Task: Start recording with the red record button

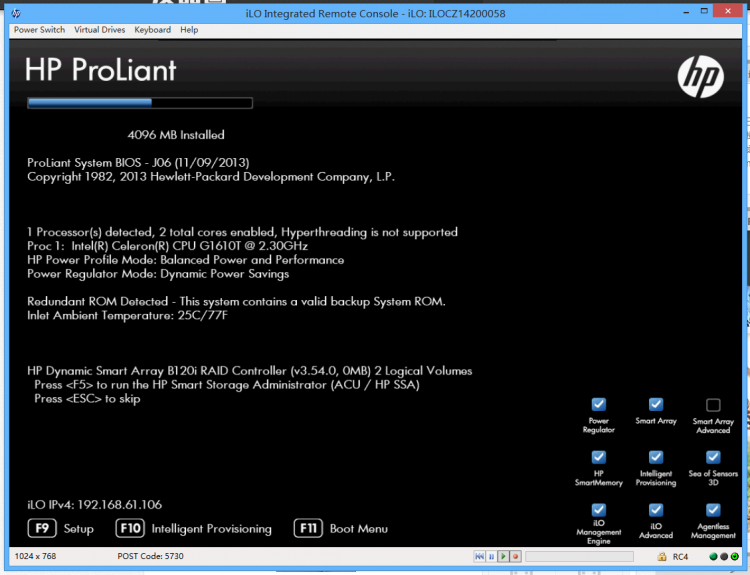Action: point(516,556)
